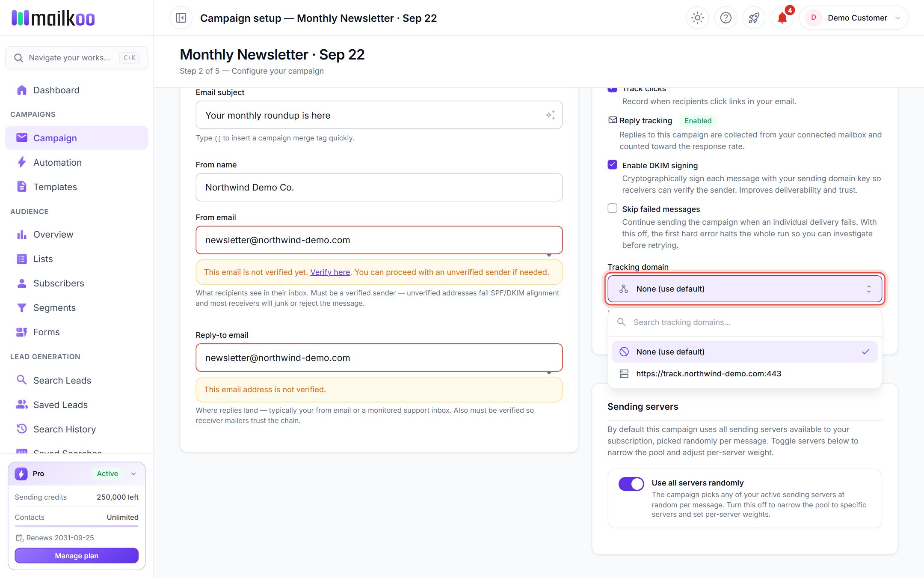
Task: Toggle Enable DKIM signing checkbox
Action: tap(612, 165)
